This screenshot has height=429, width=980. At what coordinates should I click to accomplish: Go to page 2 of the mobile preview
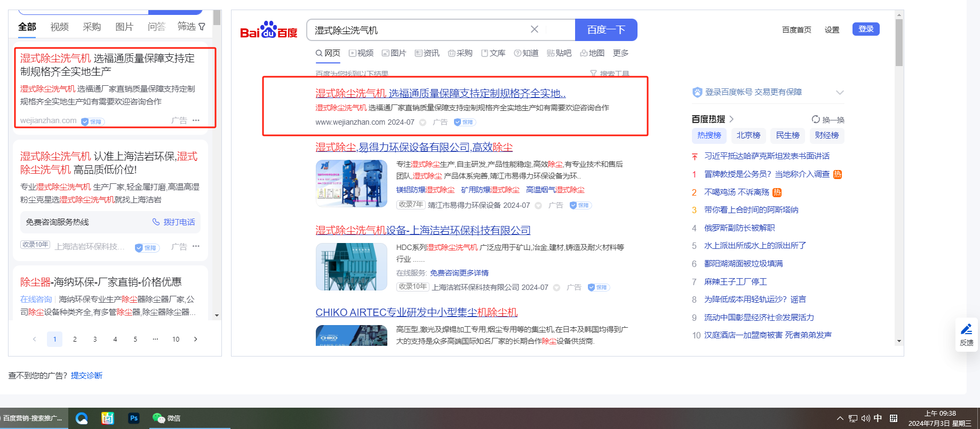pyautogui.click(x=75, y=339)
